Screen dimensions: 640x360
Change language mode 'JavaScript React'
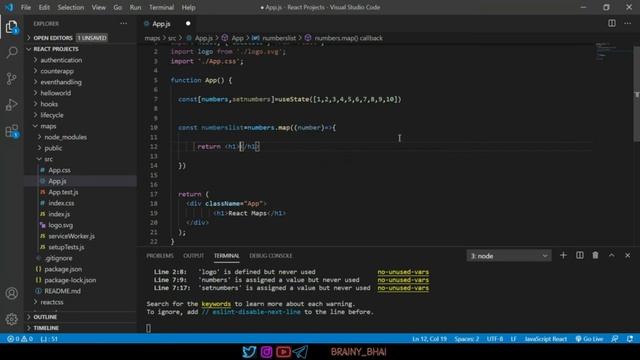pos(546,339)
